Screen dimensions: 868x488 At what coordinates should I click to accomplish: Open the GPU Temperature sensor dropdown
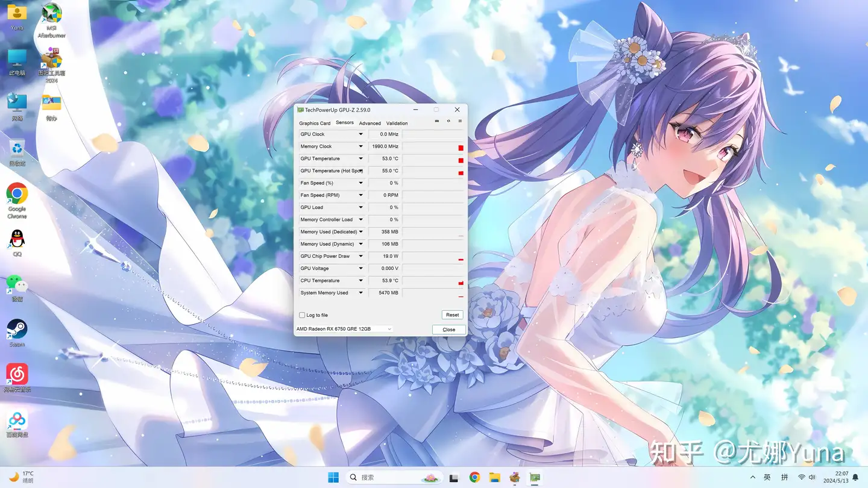pos(361,158)
